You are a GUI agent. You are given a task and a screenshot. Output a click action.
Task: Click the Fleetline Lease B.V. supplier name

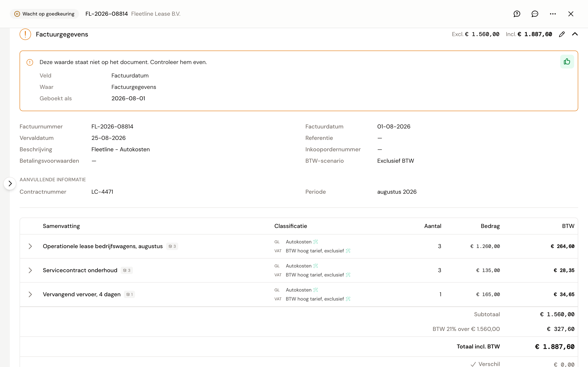(156, 14)
